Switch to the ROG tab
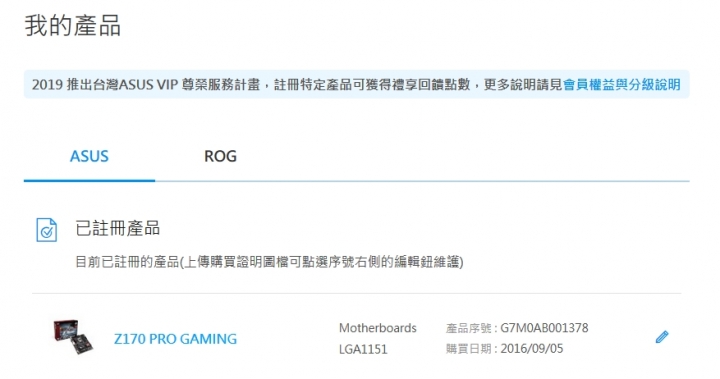Screen dimensions: 720x379 220,156
